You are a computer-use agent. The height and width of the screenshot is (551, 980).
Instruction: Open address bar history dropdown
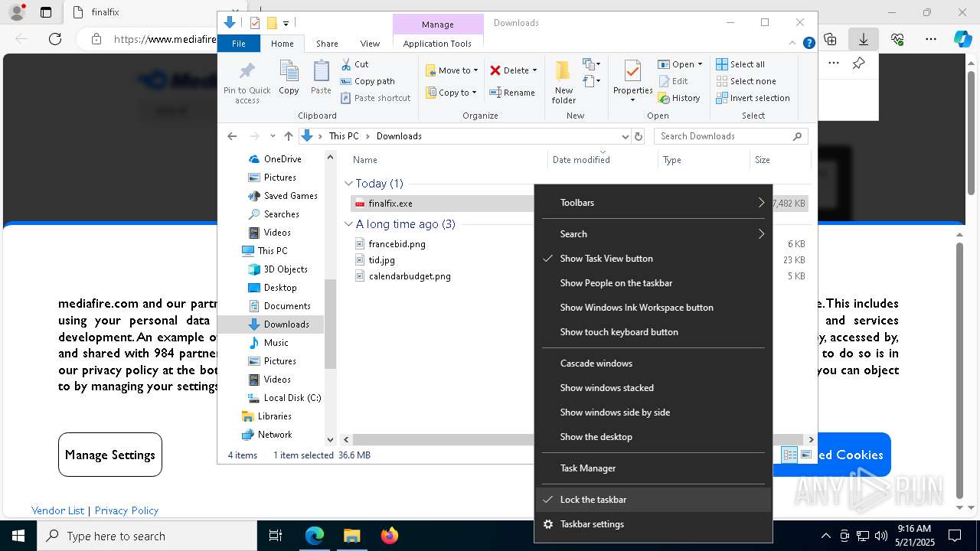625,136
